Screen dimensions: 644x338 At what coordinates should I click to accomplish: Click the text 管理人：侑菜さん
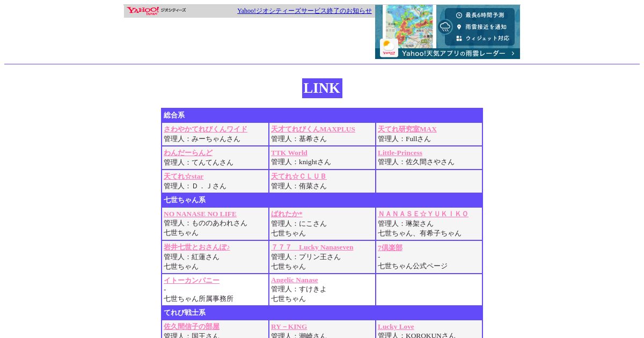click(299, 186)
